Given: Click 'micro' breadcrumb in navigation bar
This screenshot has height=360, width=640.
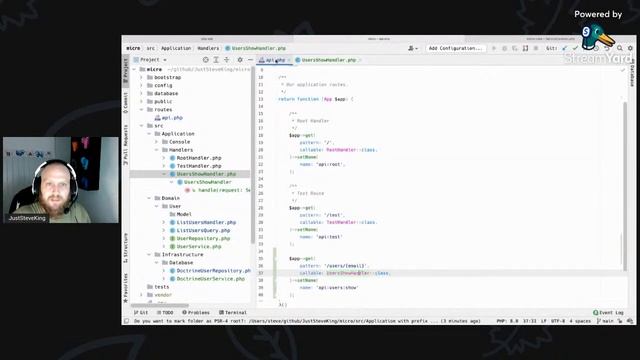Looking at the screenshot, I should click(x=133, y=48).
